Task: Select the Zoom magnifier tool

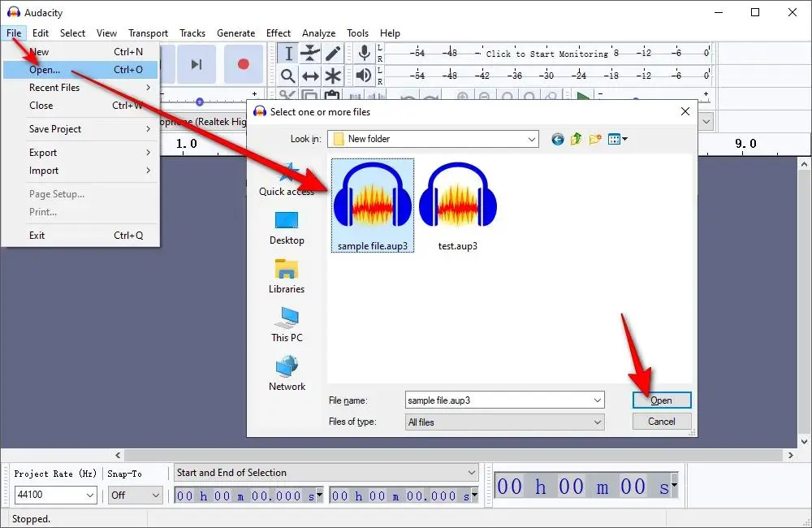Action: [288, 76]
